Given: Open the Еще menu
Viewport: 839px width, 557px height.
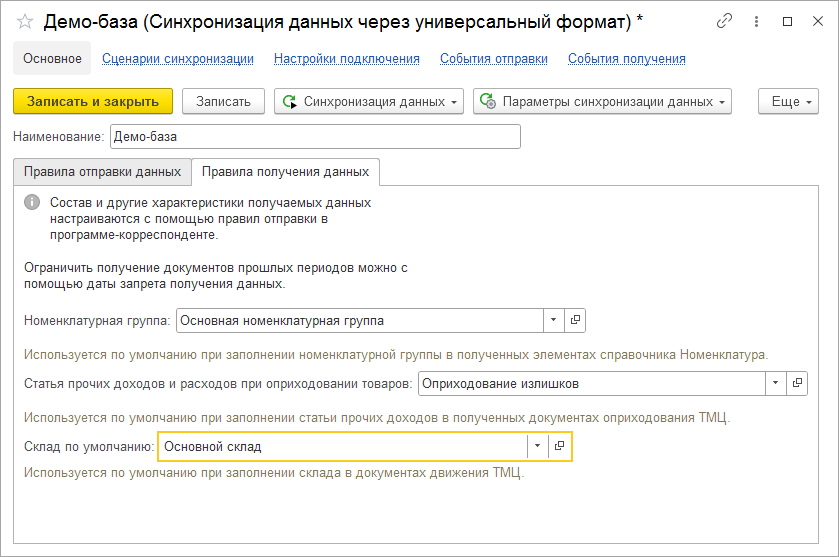Looking at the screenshot, I should click(x=788, y=101).
